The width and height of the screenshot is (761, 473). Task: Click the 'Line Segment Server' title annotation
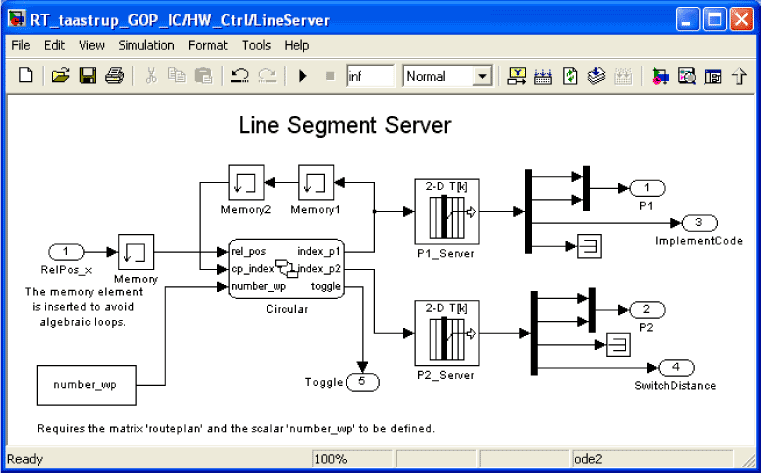coord(345,125)
